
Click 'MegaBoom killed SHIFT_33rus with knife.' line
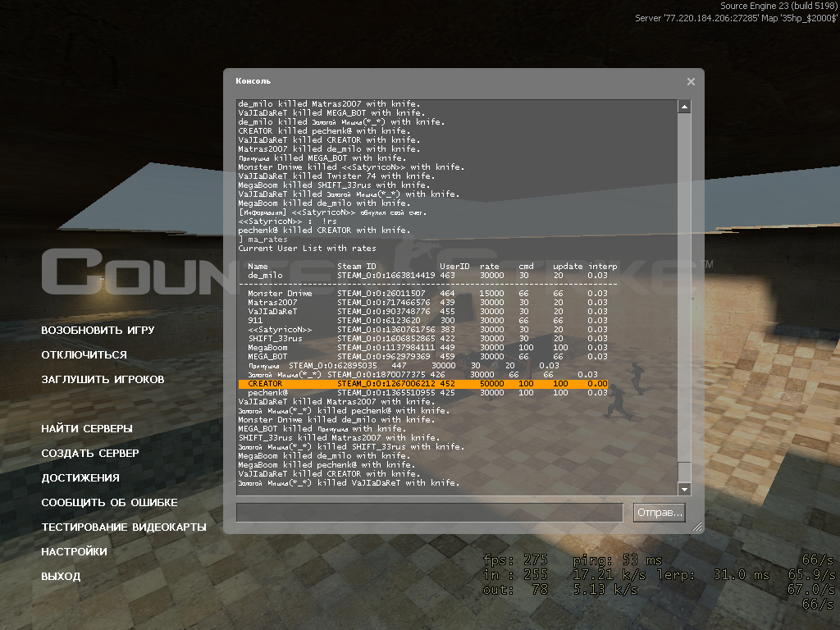(334, 185)
